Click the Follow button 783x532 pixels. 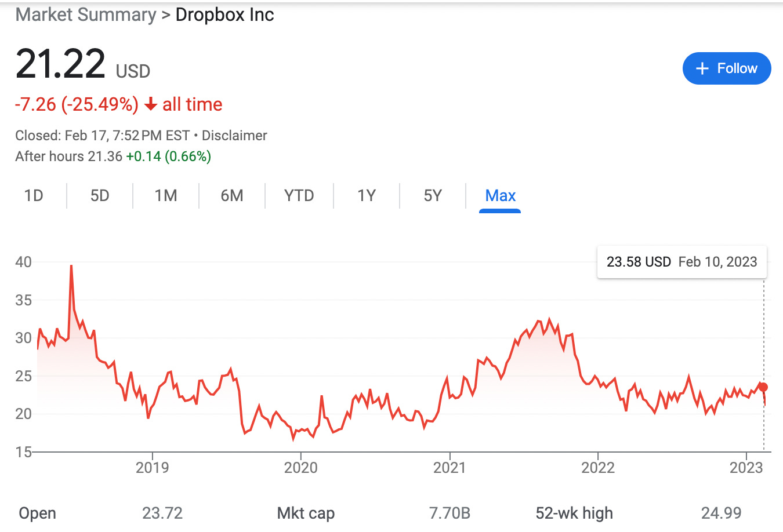coord(727,68)
